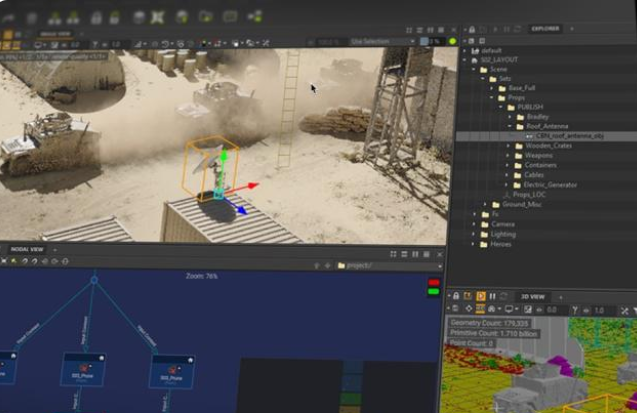Viewport: 637px width, 413px height.
Task: Click the middle S02_Phone node in Nodal View
Action: coord(83,369)
